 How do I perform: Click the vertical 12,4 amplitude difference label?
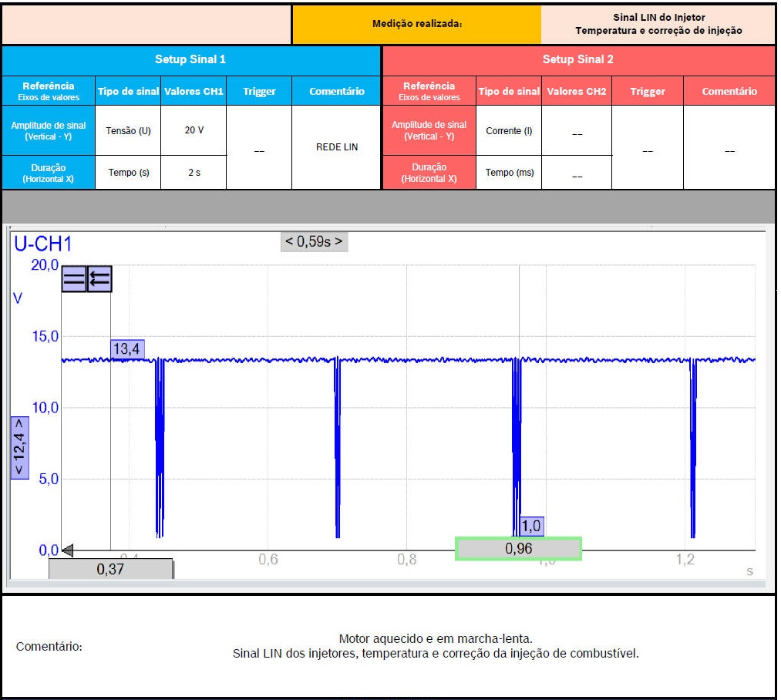coord(20,448)
